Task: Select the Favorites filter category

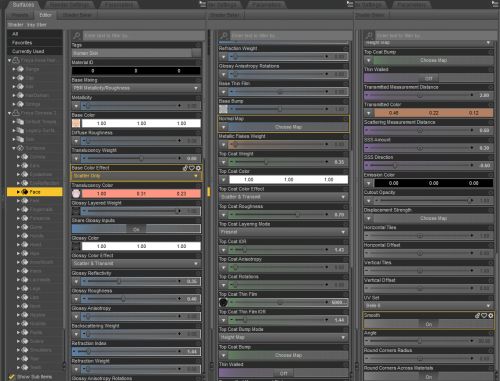Action: [x=35, y=43]
